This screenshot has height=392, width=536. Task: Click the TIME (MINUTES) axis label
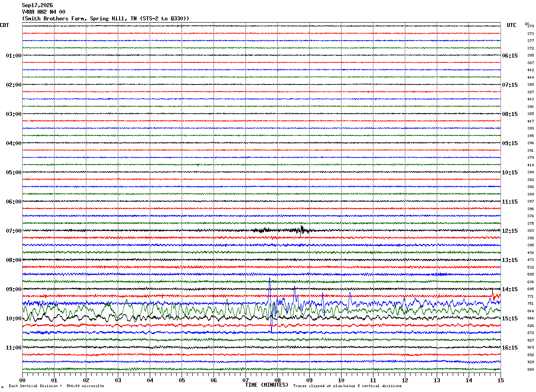(x=267, y=385)
